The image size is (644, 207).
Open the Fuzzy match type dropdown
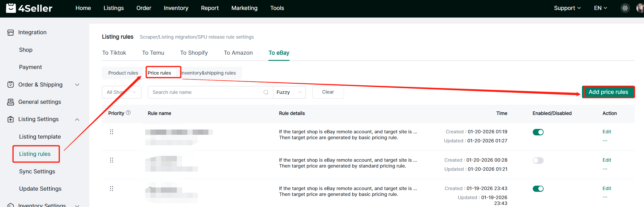pos(289,92)
